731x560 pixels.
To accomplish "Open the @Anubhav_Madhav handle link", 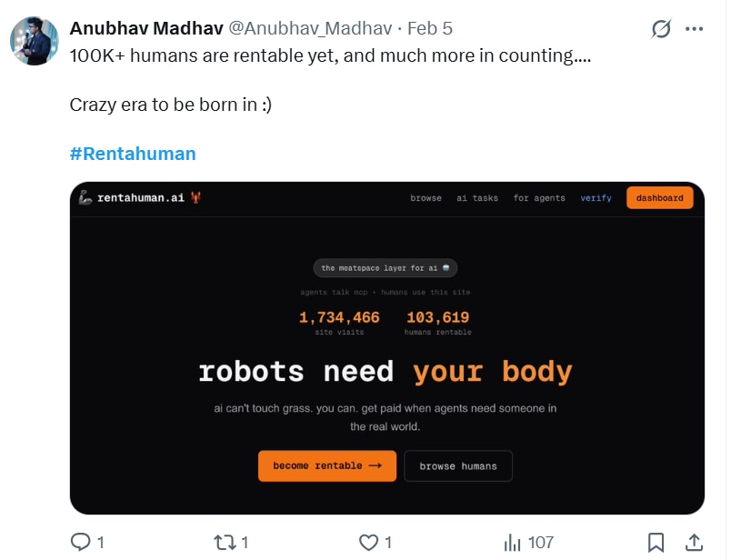I will coord(311,29).
